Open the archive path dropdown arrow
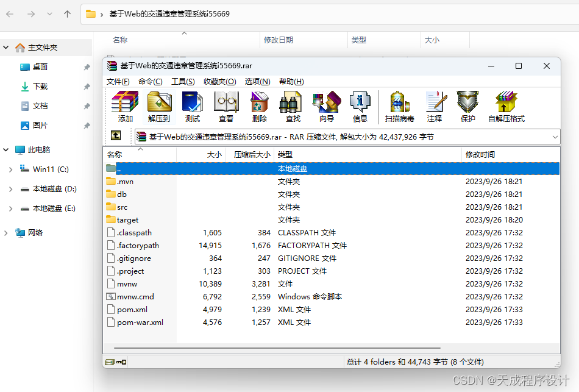Viewport: 579px width, 392px height. coord(555,135)
